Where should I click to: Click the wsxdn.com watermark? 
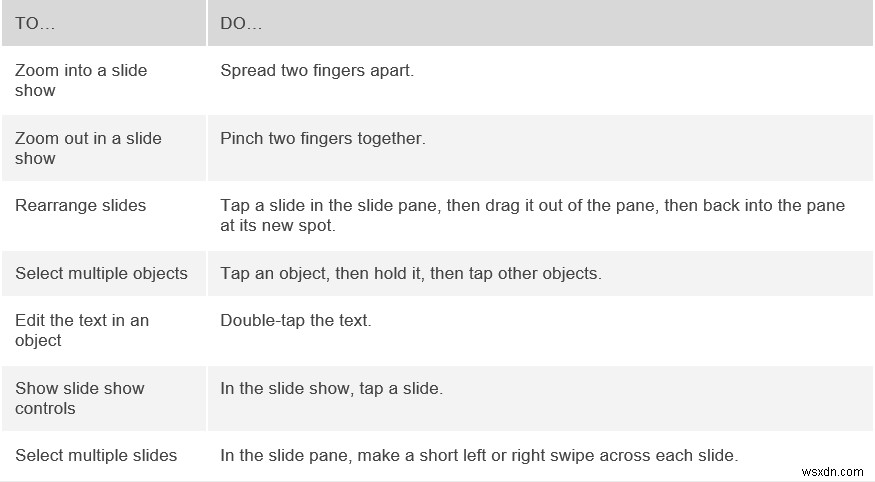click(832, 470)
